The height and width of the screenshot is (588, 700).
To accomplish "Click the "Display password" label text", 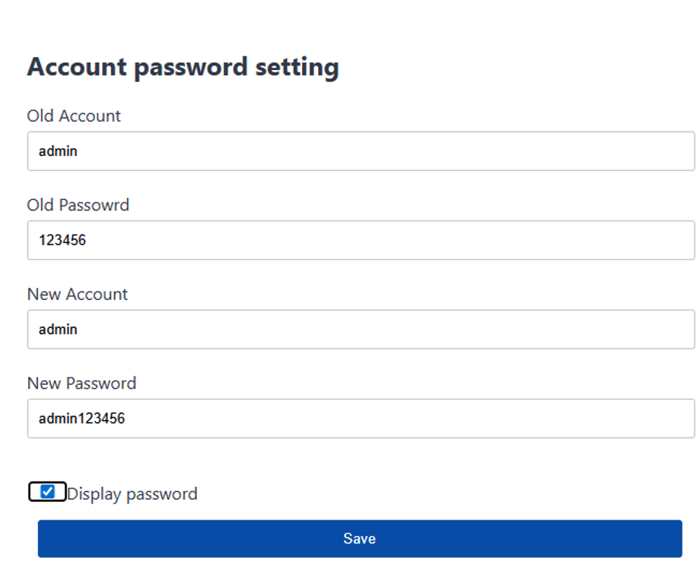I will (132, 494).
